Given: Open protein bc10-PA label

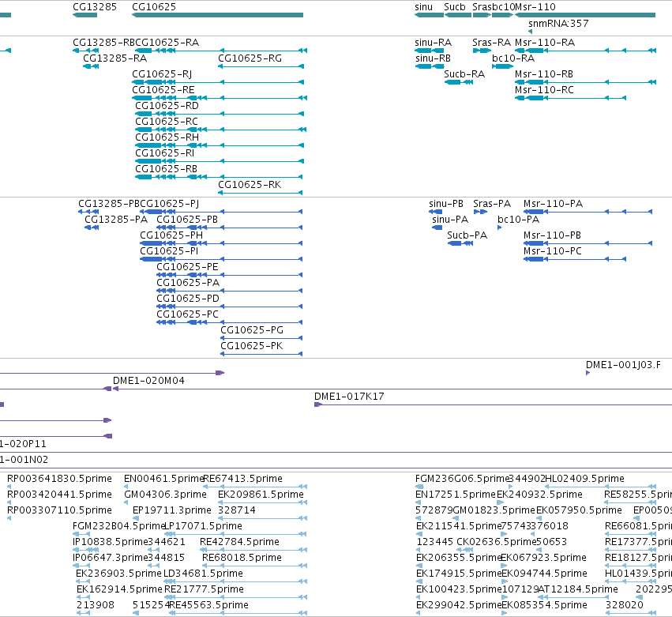Looking at the screenshot, I should [x=518, y=220].
